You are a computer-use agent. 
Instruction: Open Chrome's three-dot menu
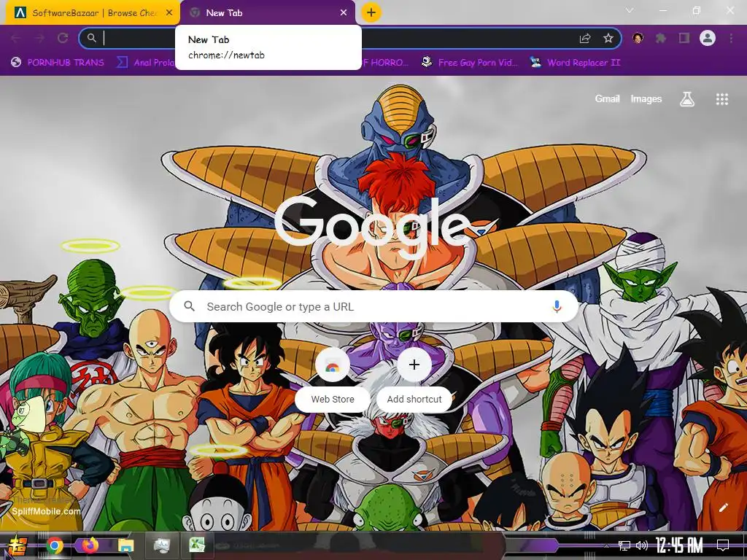tap(731, 38)
